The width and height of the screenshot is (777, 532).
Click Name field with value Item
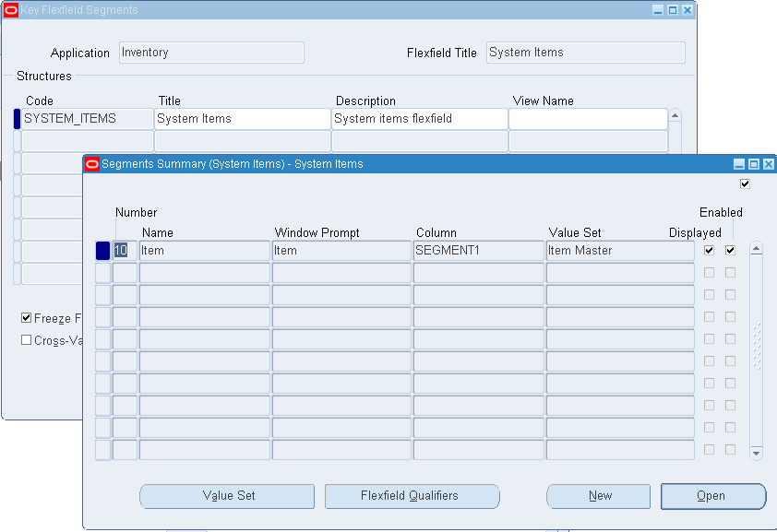(205, 251)
